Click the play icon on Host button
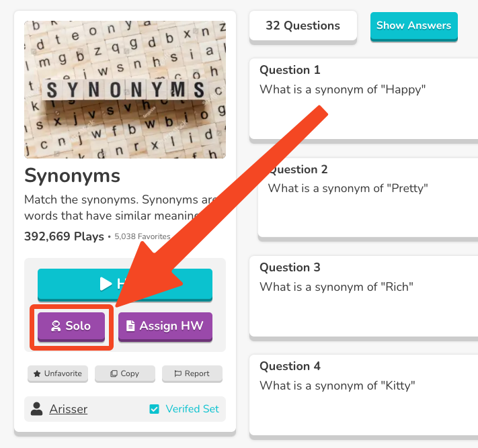This screenshot has height=448, width=478. (x=106, y=283)
